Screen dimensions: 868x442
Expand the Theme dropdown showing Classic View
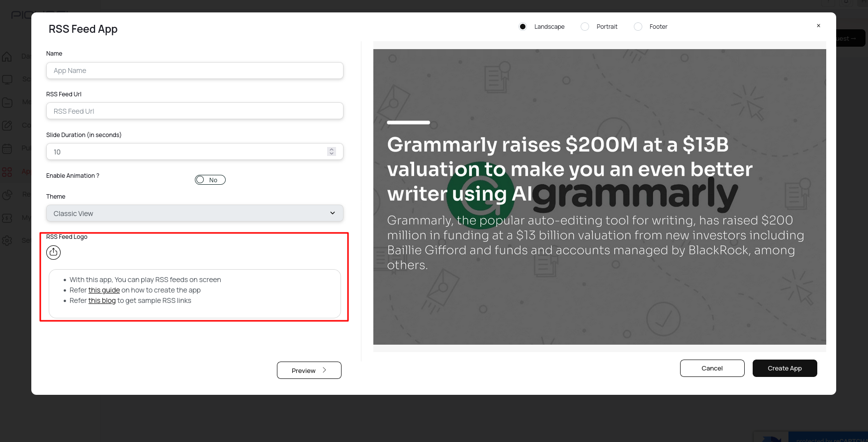point(194,214)
